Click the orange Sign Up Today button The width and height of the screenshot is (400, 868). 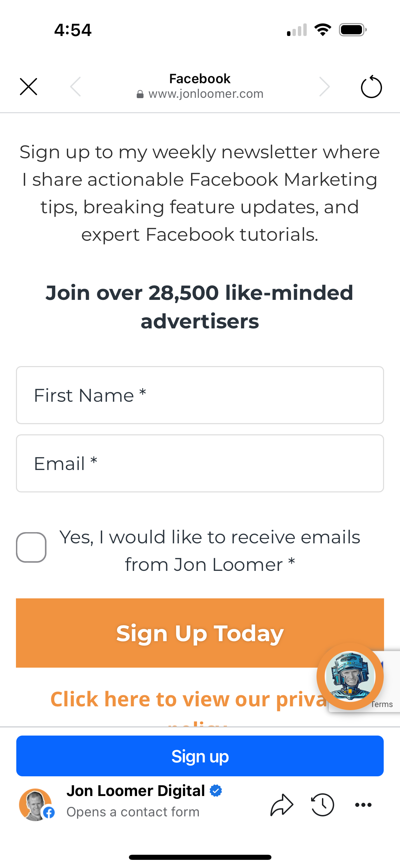200,633
